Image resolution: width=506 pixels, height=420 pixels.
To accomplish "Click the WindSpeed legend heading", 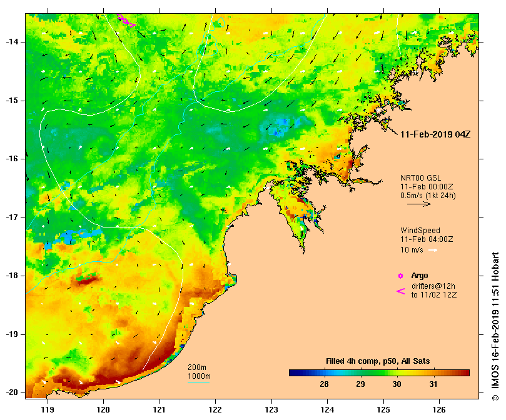I will pos(420,231).
